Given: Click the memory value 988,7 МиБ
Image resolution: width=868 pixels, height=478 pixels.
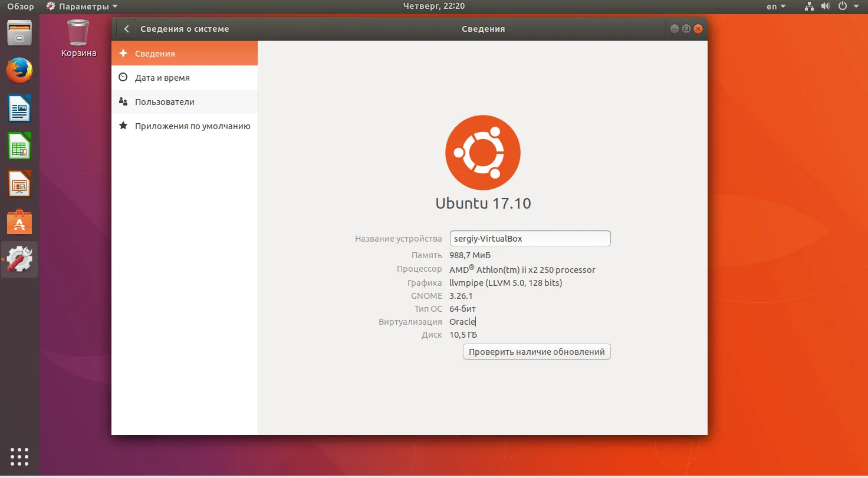Looking at the screenshot, I should coord(470,255).
